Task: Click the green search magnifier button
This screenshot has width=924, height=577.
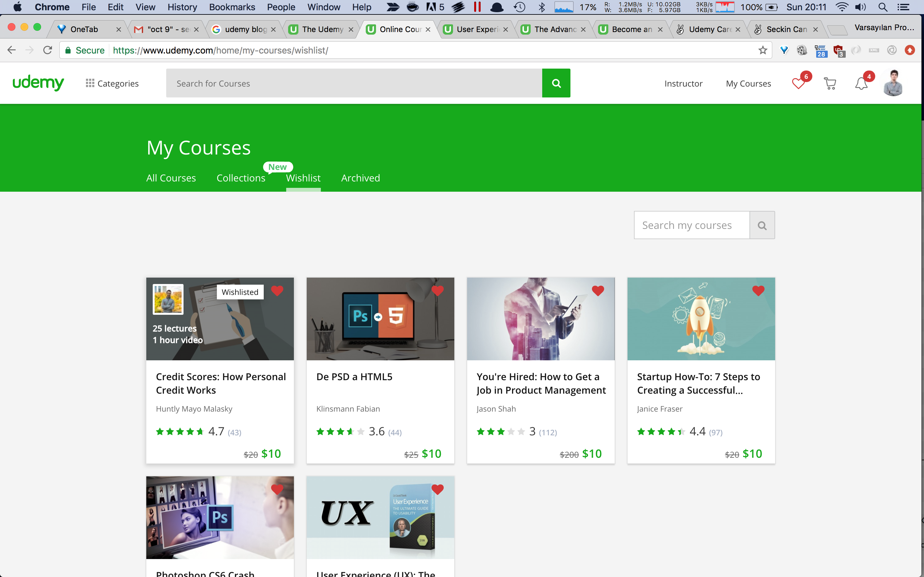Action: click(556, 83)
